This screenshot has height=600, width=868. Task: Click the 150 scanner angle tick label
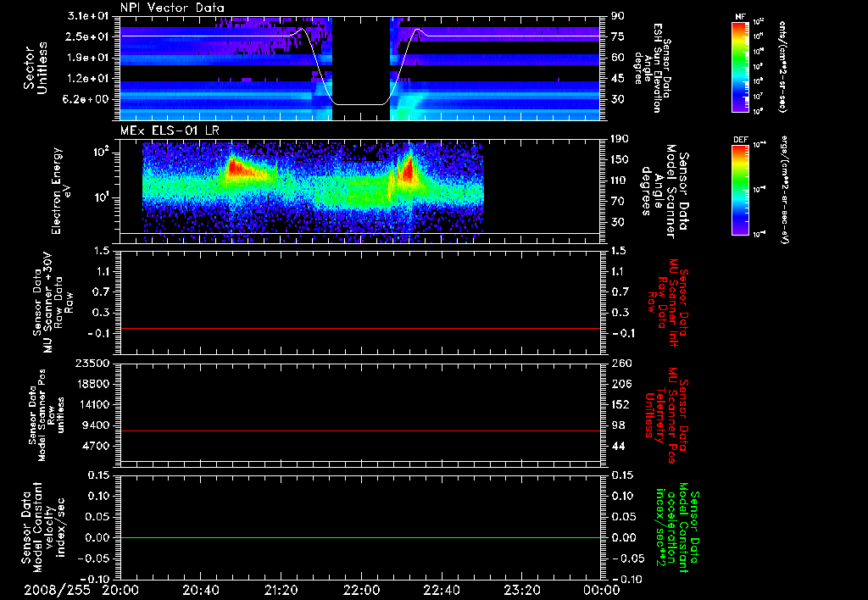coord(620,159)
